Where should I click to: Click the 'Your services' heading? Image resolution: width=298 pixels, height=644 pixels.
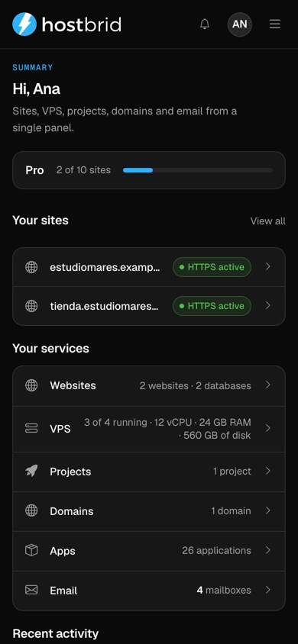50,348
